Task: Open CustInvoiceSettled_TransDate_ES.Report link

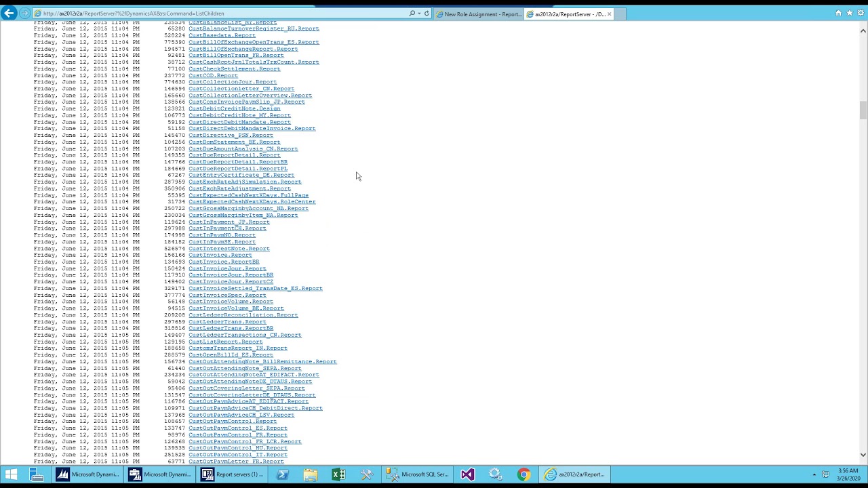Action: pyautogui.click(x=256, y=289)
